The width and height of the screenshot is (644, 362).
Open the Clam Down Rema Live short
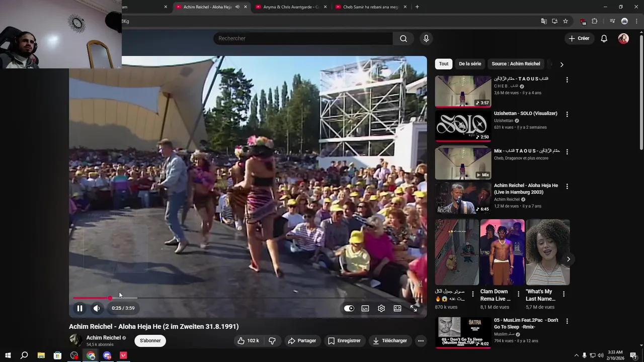point(502,252)
